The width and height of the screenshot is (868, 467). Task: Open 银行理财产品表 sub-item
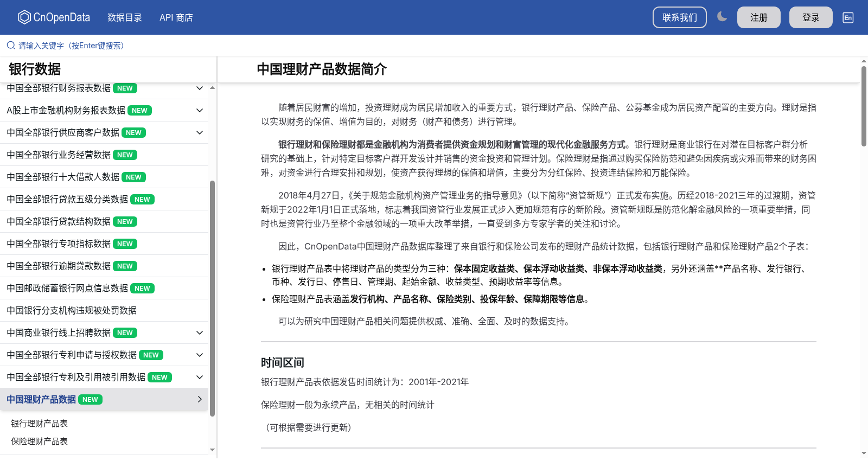(x=39, y=424)
